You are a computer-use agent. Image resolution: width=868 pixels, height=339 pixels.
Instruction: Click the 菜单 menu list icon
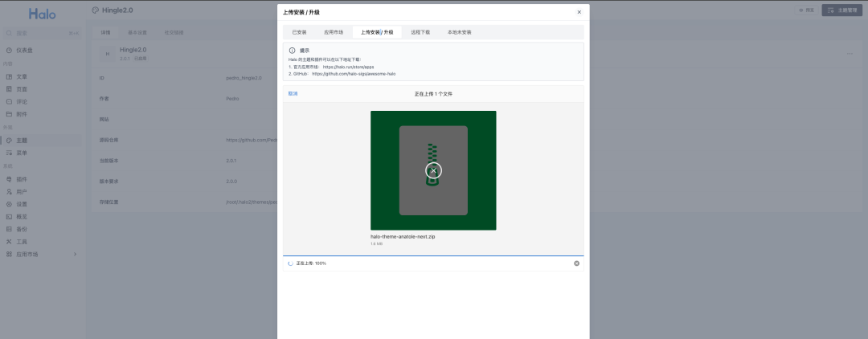pyautogui.click(x=9, y=153)
